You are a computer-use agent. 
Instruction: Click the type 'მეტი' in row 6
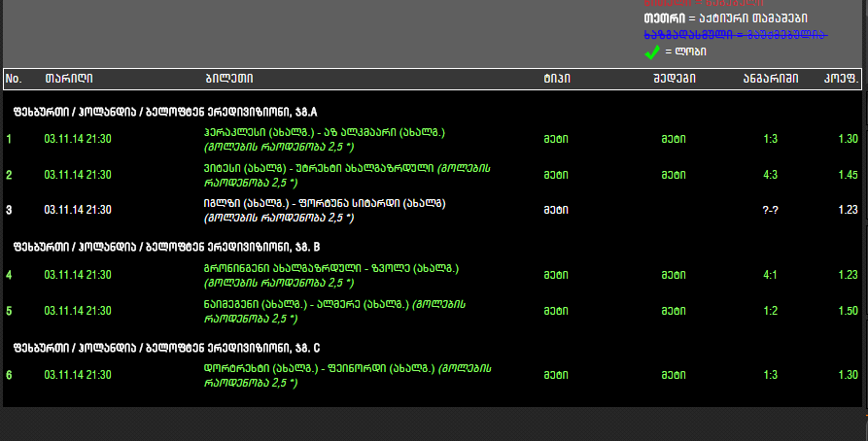pyautogui.click(x=556, y=375)
